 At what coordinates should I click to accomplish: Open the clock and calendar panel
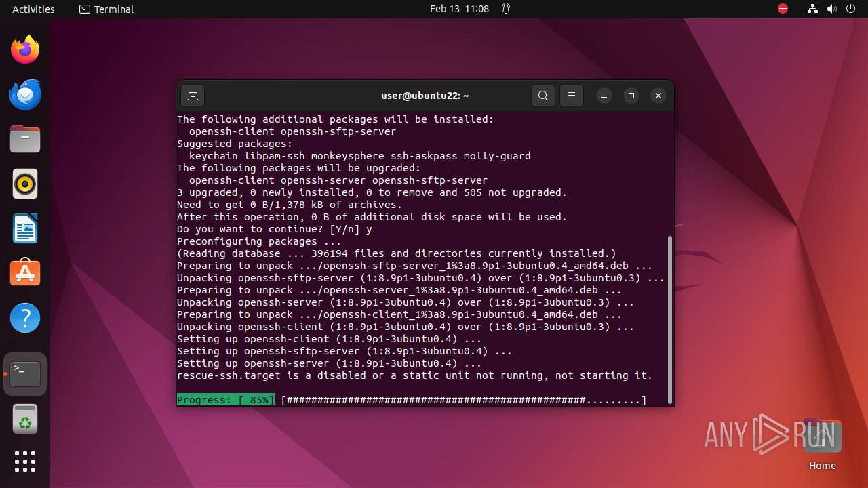click(459, 9)
